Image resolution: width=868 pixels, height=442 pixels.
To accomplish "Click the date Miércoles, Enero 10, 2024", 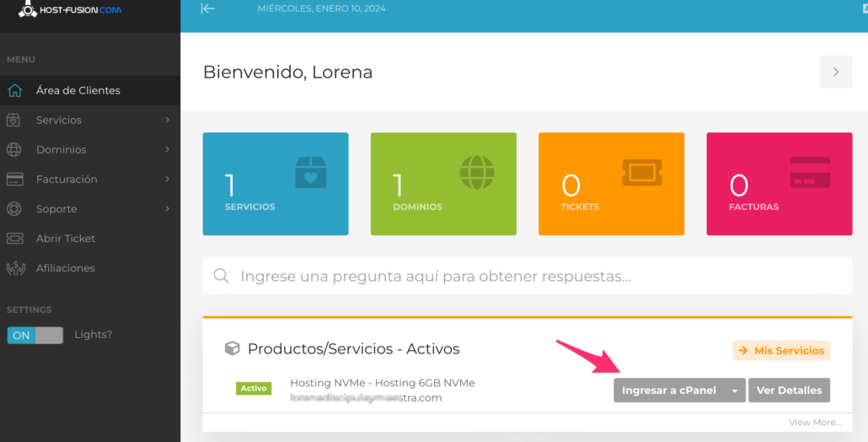I will tap(322, 8).
